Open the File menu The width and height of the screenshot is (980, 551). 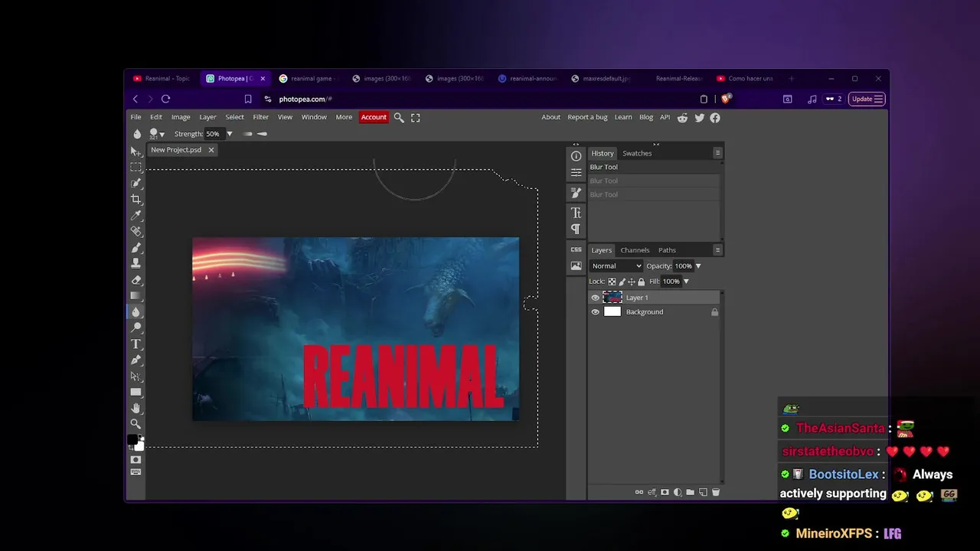click(136, 117)
